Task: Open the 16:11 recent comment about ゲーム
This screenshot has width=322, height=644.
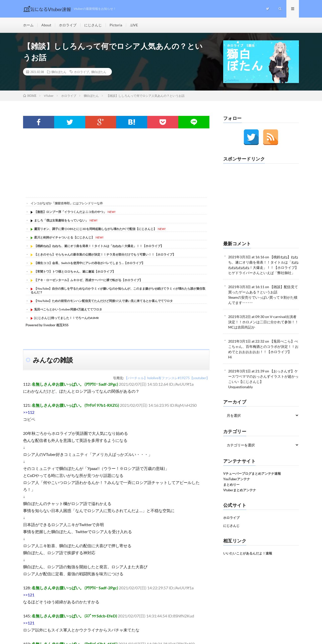Action: click(263, 290)
